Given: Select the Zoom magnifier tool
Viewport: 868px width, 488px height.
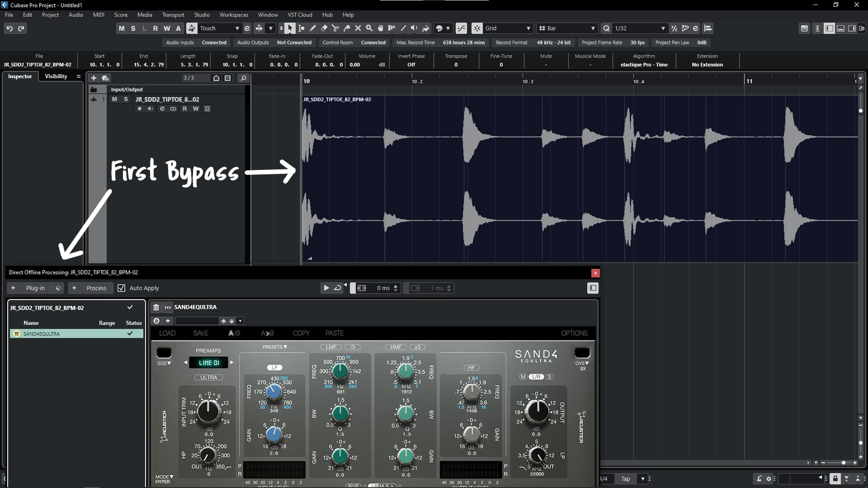Looking at the screenshot, I should point(369,28).
